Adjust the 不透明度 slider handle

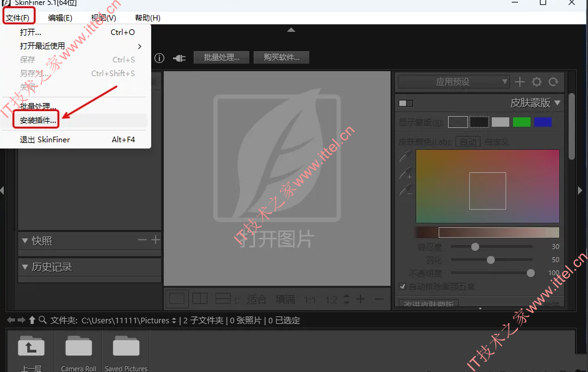pos(531,273)
